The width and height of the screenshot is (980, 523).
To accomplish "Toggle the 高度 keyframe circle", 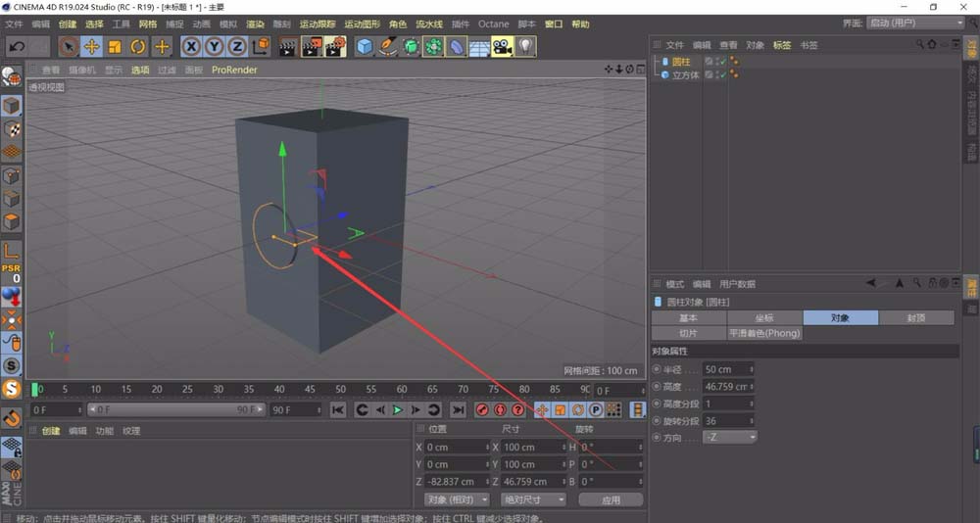I will [x=657, y=386].
